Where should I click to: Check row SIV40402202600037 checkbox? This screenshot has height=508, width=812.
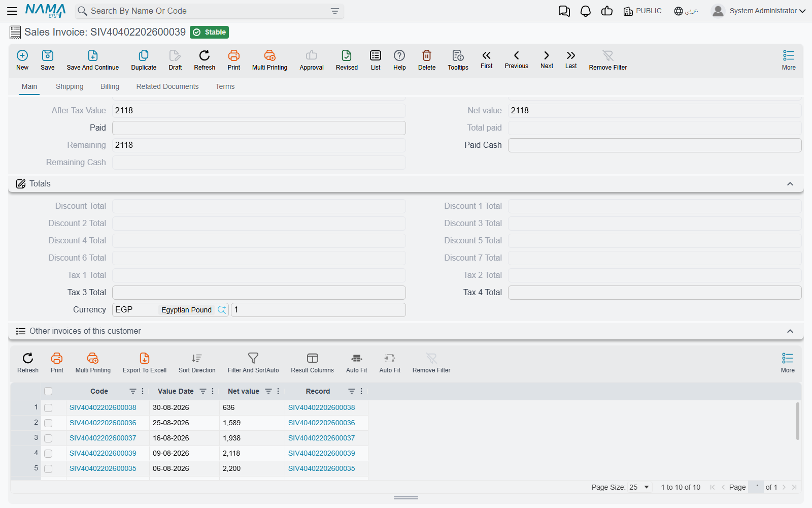[x=48, y=438]
